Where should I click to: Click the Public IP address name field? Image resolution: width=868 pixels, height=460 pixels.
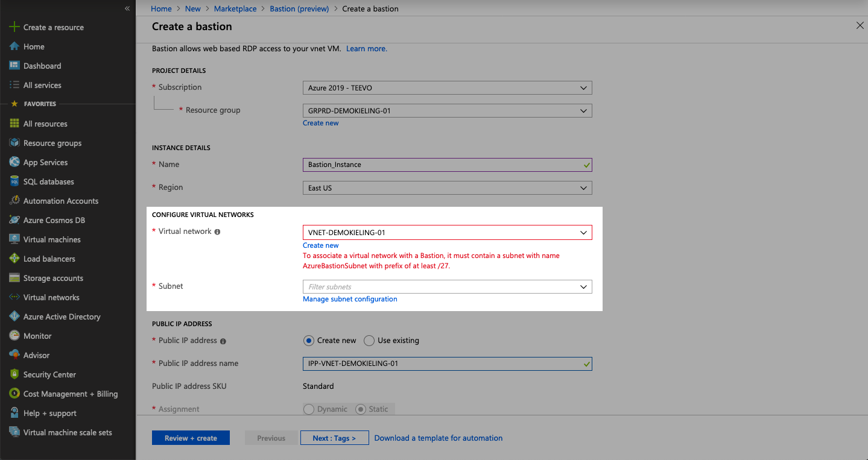pyautogui.click(x=447, y=364)
